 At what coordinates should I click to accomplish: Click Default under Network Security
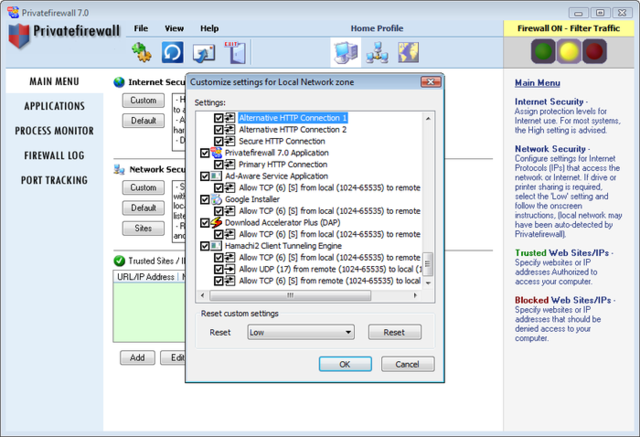coord(143,208)
